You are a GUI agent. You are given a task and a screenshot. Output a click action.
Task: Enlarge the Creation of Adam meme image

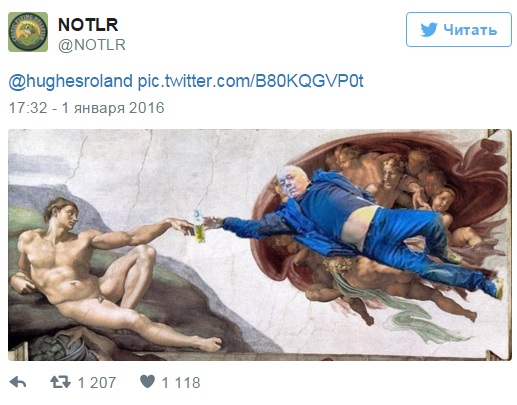pos(260,245)
